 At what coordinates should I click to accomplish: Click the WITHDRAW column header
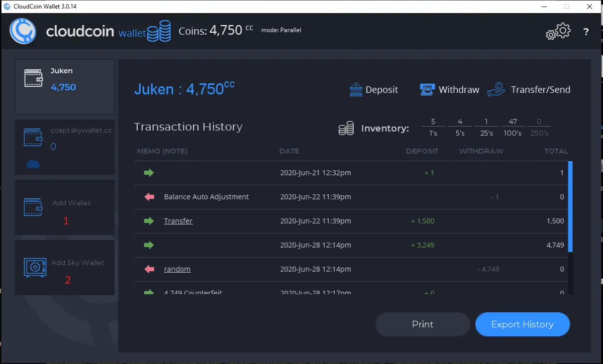coord(481,151)
